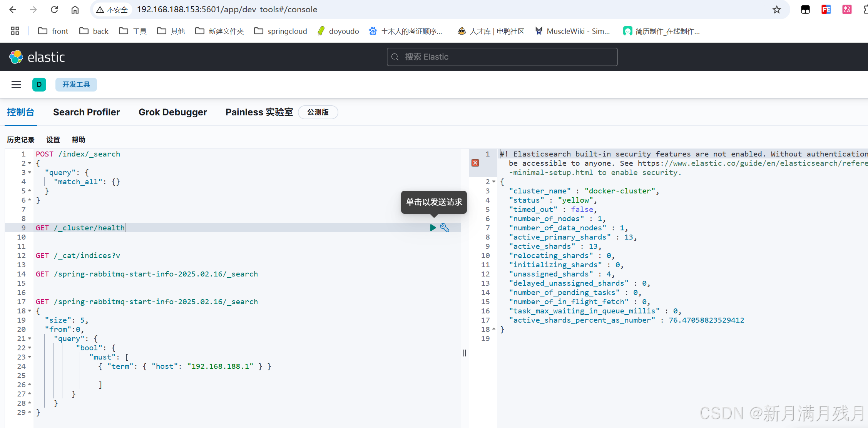Open the Grok Debugger tab
Viewport: 868px width, 428px height.
click(x=172, y=112)
